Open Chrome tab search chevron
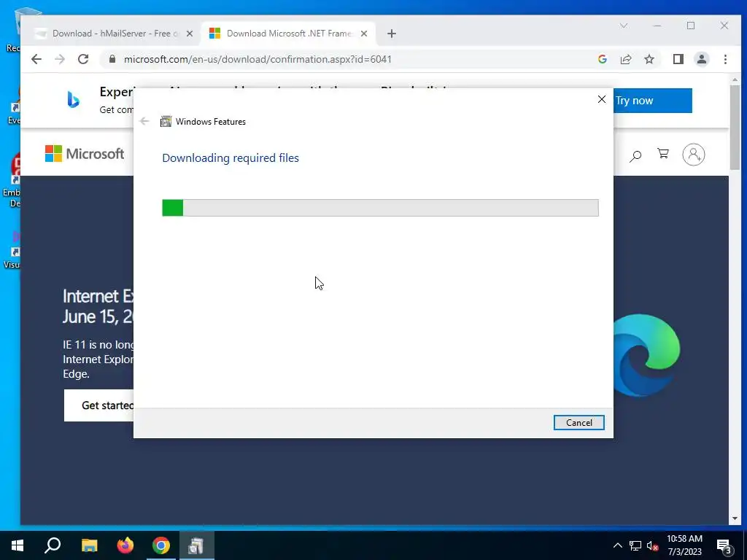This screenshot has width=747, height=560. pos(624,26)
